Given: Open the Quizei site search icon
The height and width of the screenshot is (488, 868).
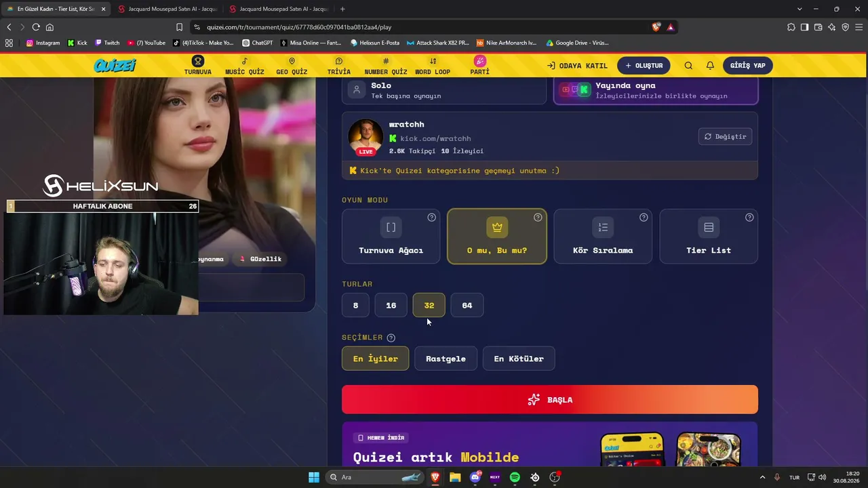Looking at the screenshot, I should pyautogui.click(x=688, y=66).
